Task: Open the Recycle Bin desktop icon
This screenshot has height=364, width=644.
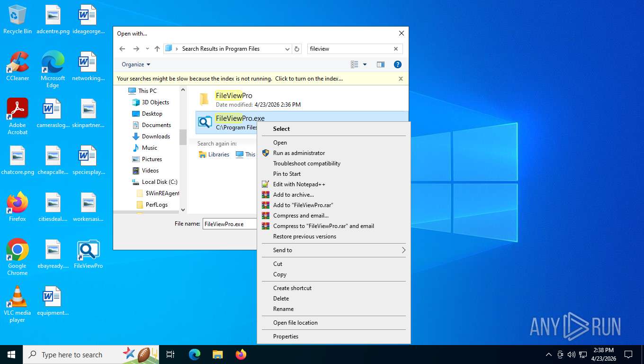Action: pyautogui.click(x=18, y=20)
